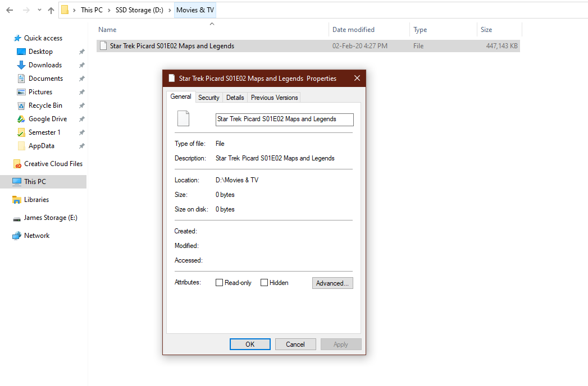Image resolution: width=588 pixels, height=386 pixels.
Task: Close the Properties dialog with X
Action: [357, 78]
